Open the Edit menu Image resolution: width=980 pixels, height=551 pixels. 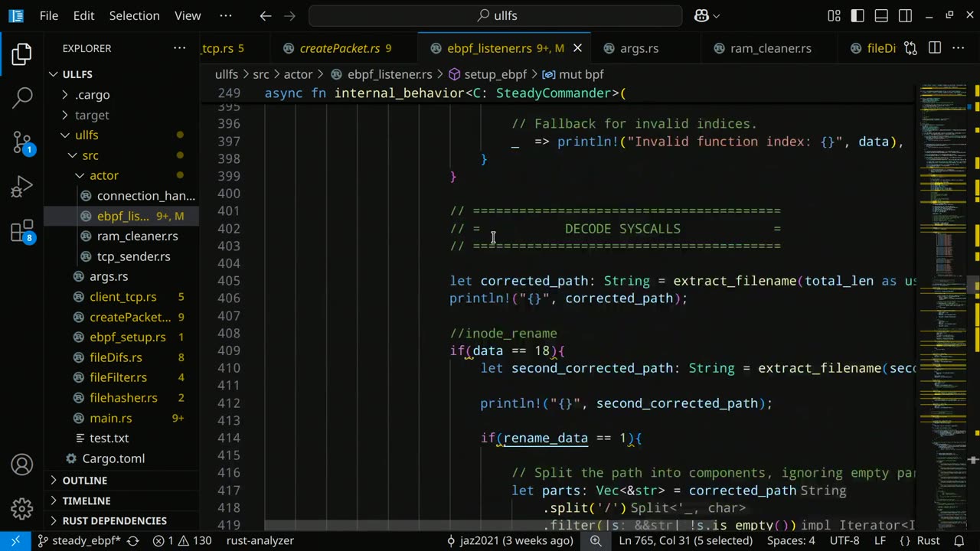[83, 15]
